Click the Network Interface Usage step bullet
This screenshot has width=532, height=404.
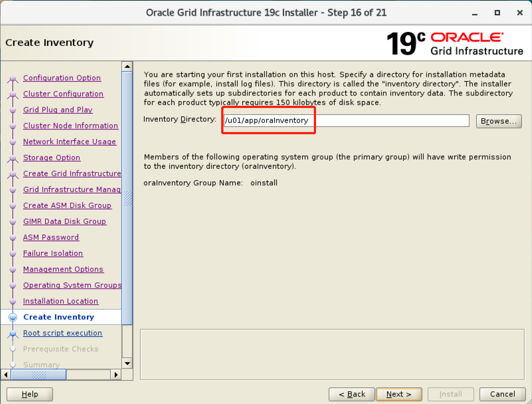13,142
